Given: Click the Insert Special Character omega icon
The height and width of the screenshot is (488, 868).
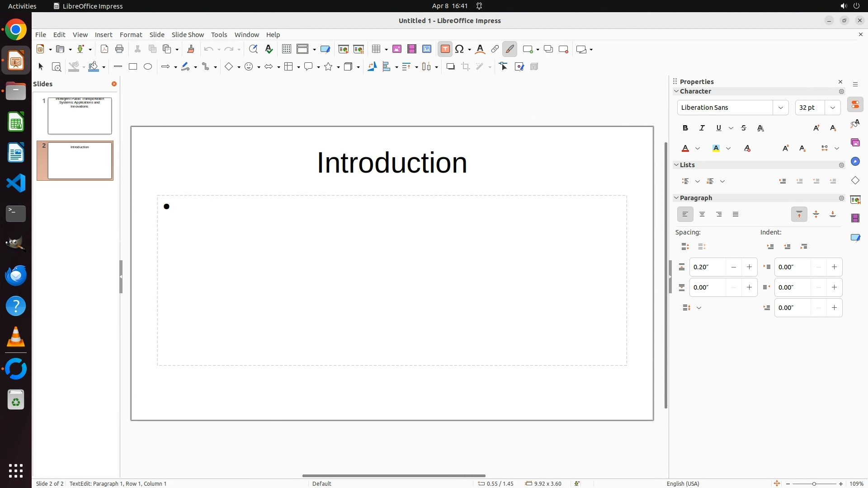Looking at the screenshot, I should pos(459,49).
